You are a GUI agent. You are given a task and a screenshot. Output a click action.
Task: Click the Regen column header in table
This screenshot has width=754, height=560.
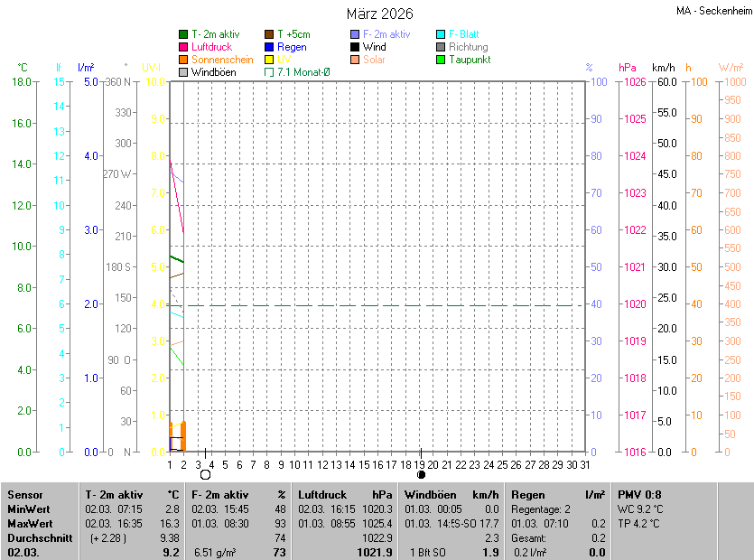pyautogui.click(x=528, y=495)
